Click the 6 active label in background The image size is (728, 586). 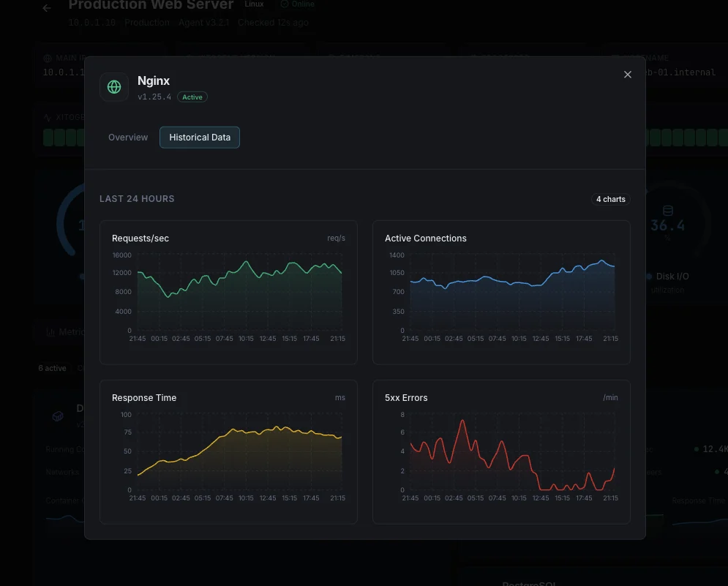point(52,368)
